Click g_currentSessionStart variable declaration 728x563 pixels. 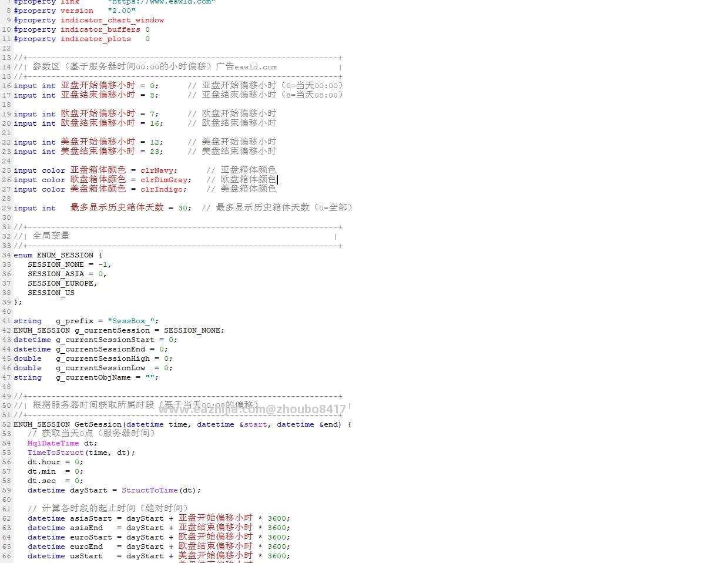click(105, 340)
